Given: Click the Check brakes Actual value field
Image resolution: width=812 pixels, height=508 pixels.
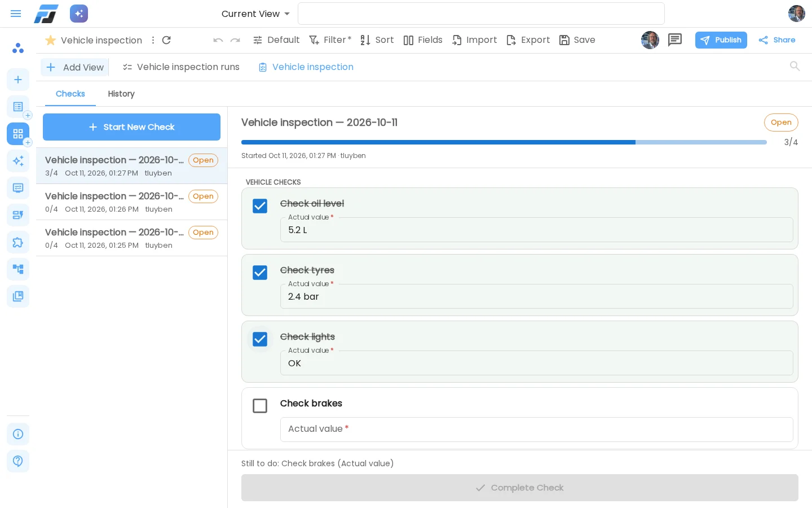Looking at the screenshot, I should (x=537, y=430).
